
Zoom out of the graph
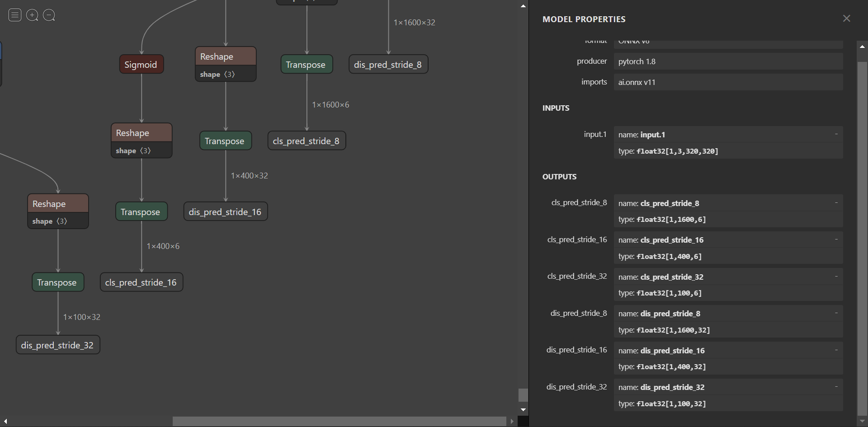tap(49, 15)
